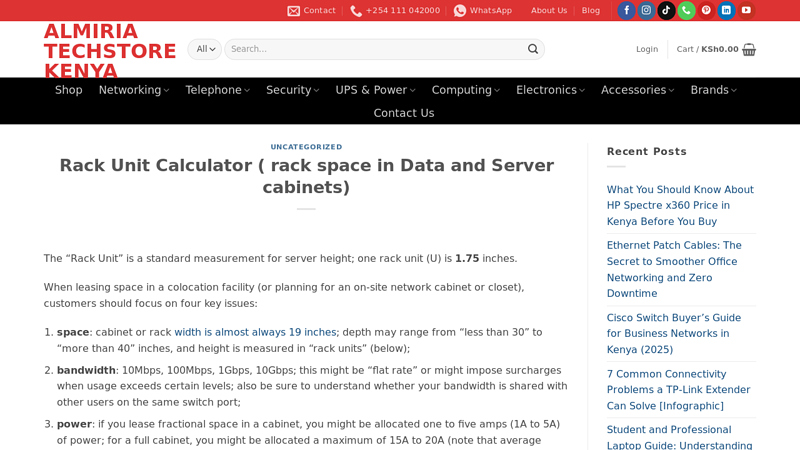800x450 pixels.
Task: Open the About Us top link
Action: (x=548, y=10)
